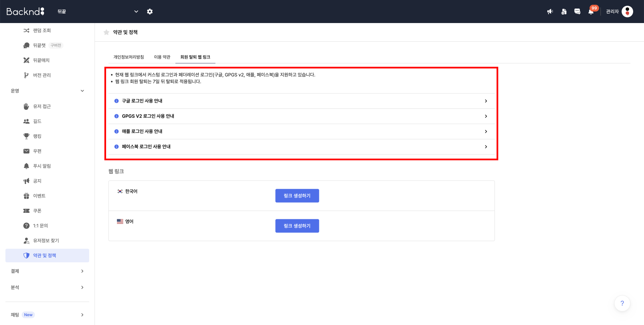Open 쿠폰 from the sidebar
This screenshot has width=644, height=325.
pos(37,211)
